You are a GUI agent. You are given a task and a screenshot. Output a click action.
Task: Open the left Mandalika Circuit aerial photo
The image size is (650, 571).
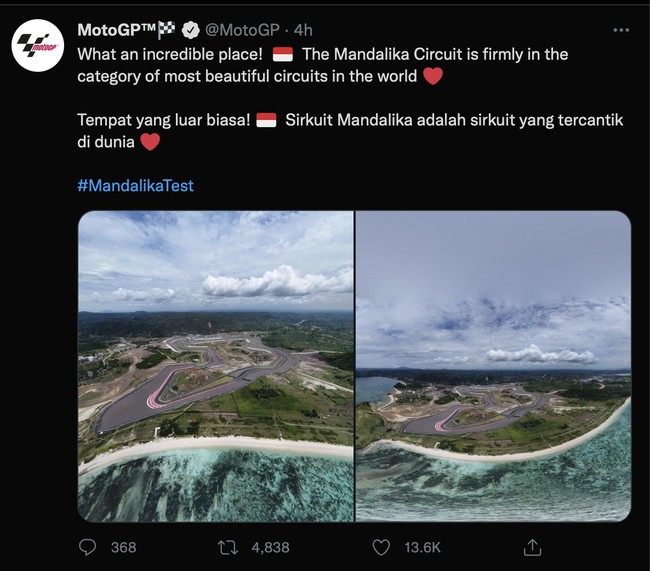[216, 366]
